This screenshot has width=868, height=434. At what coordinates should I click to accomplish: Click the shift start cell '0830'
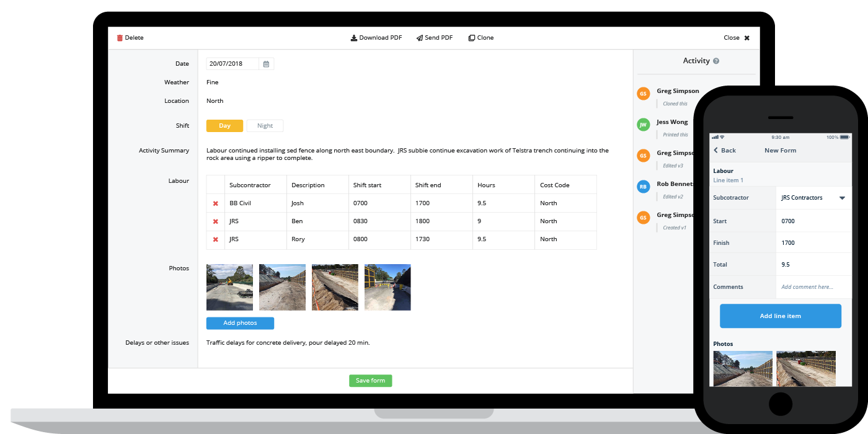coord(380,221)
